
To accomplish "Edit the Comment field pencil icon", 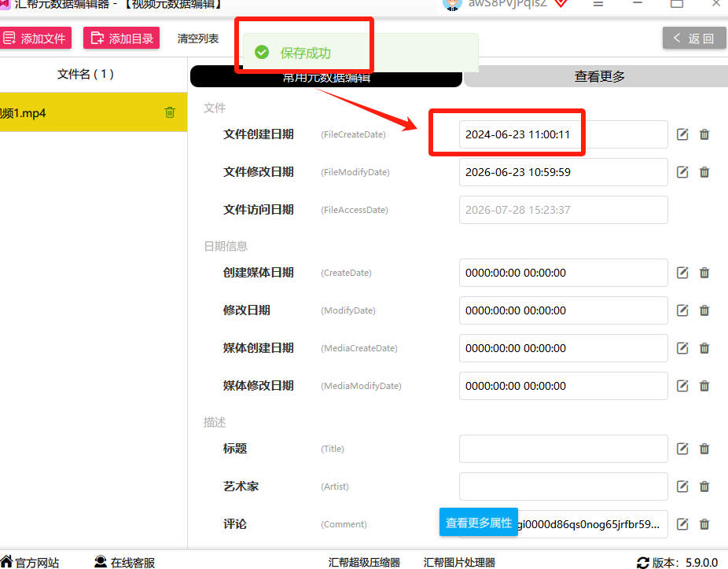I will click(682, 524).
